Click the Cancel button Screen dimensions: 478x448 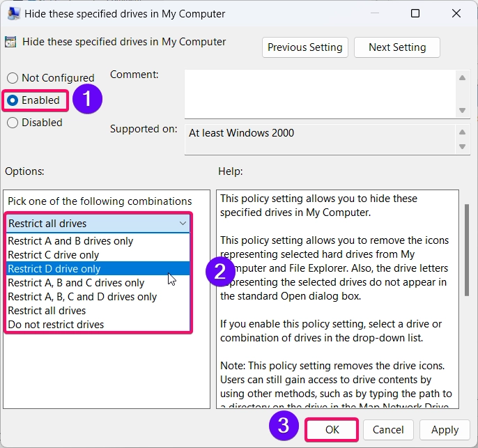click(x=388, y=430)
